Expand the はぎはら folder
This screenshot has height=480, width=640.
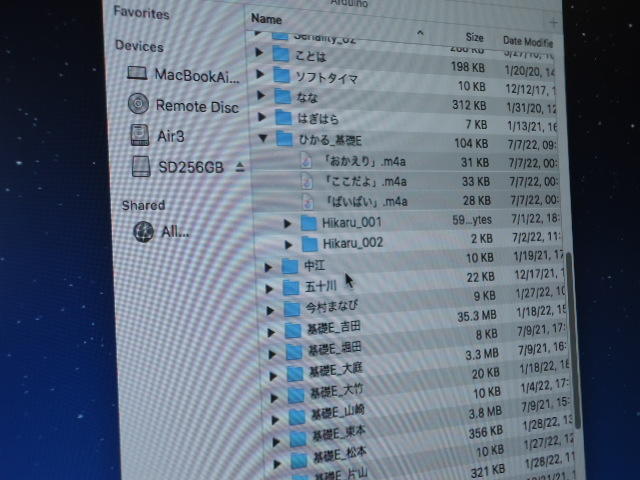point(262,117)
